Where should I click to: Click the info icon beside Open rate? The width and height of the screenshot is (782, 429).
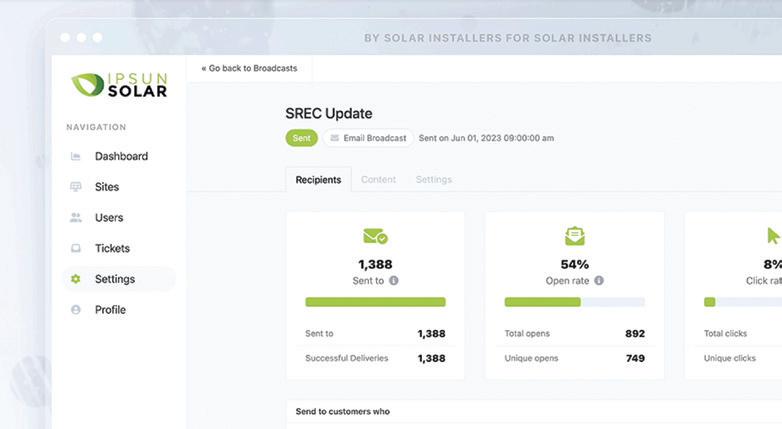tap(599, 281)
